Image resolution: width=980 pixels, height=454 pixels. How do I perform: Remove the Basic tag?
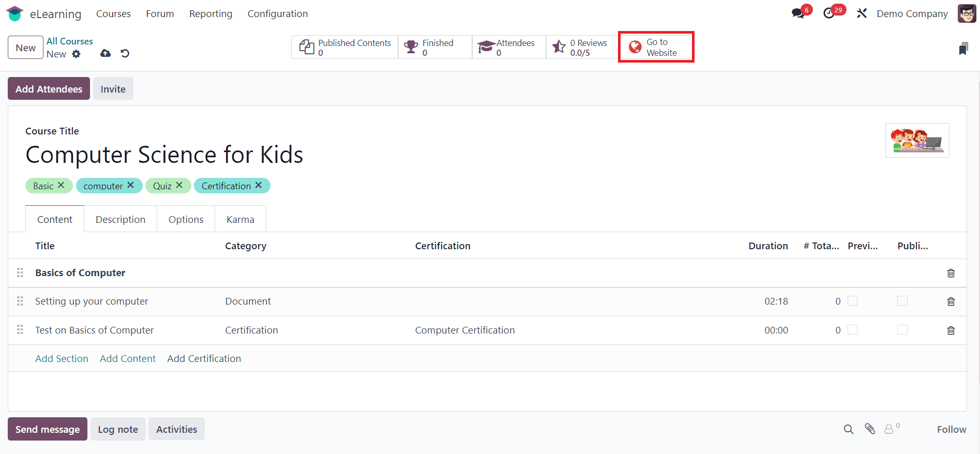[61, 185]
